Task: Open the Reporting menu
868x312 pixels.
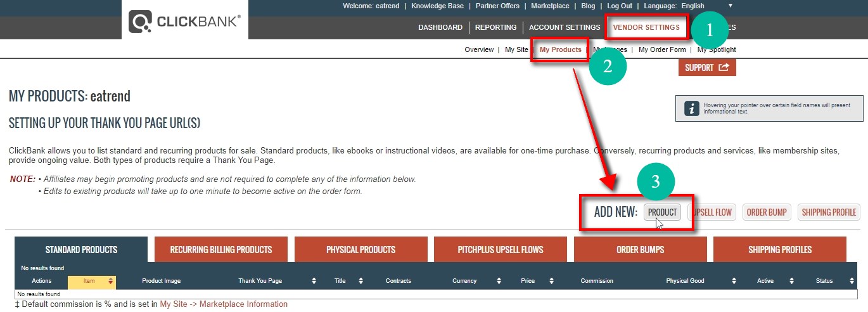Action: [x=495, y=27]
